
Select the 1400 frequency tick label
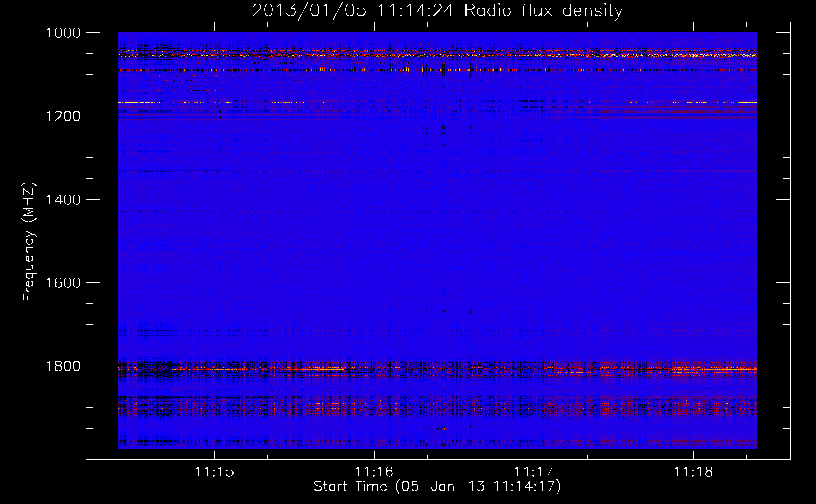click(63, 200)
